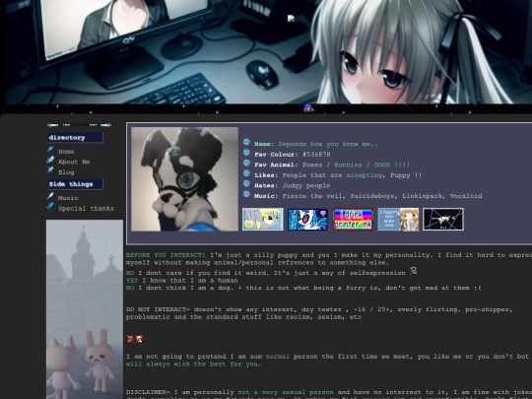Click the pin icon beside Special thanks

50,206
